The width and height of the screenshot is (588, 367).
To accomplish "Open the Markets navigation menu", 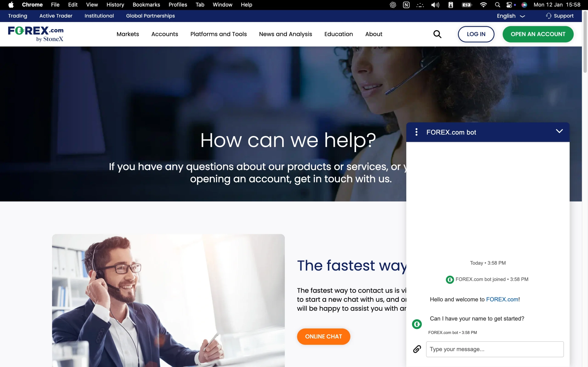I will coord(128,34).
